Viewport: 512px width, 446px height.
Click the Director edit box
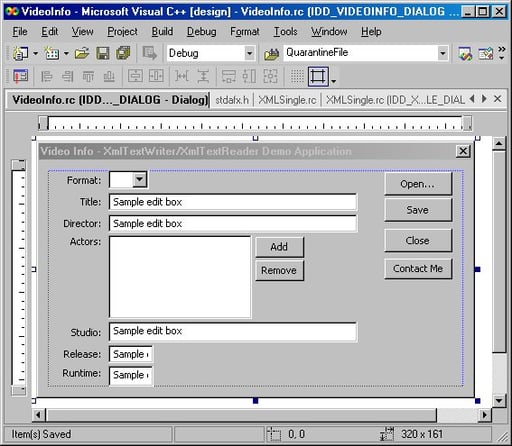[x=233, y=224]
